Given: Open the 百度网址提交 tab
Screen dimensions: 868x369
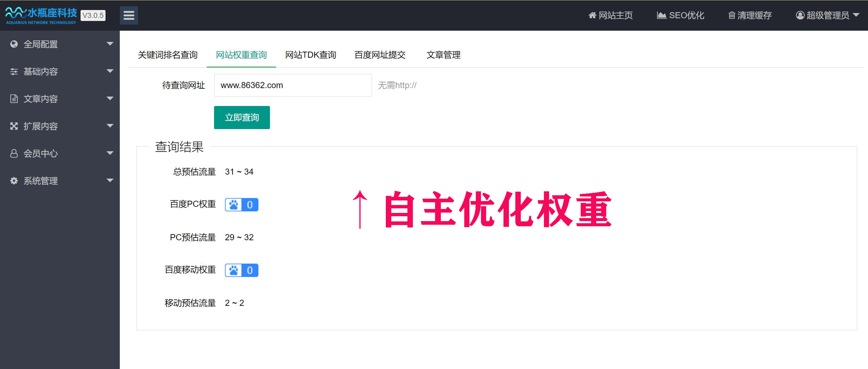Looking at the screenshot, I should click(380, 55).
